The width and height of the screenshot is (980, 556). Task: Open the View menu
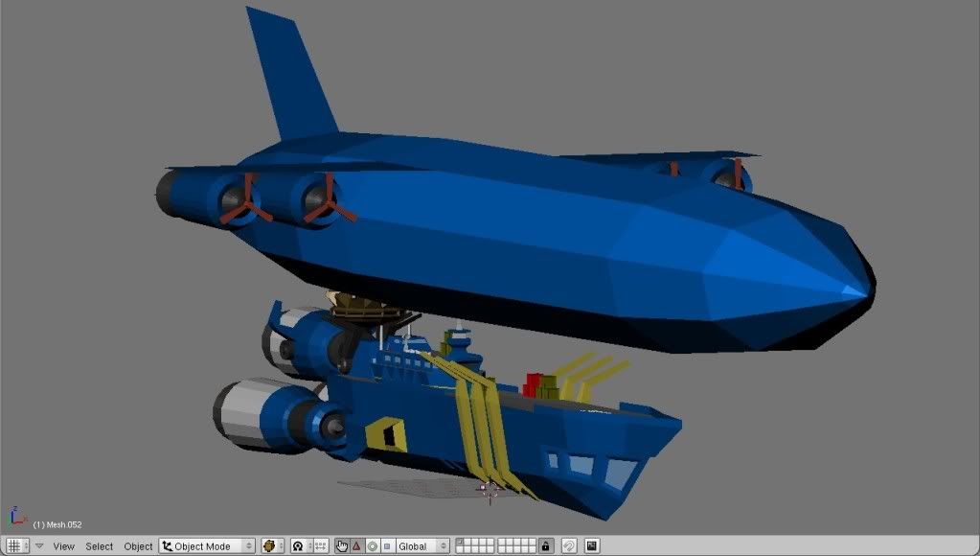point(64,546)
